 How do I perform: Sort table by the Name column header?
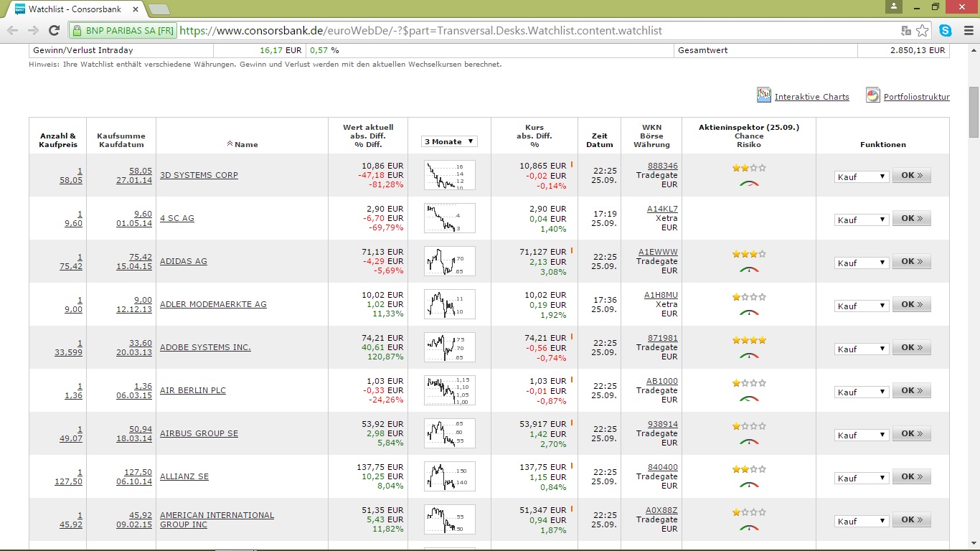(246, 144)
